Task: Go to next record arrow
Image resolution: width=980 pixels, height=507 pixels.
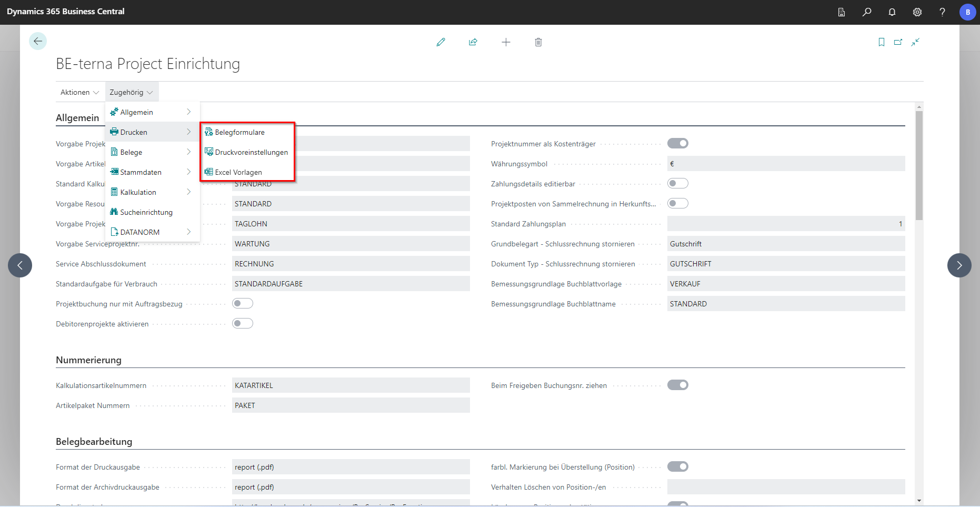Action: click(x=959, y=265)
